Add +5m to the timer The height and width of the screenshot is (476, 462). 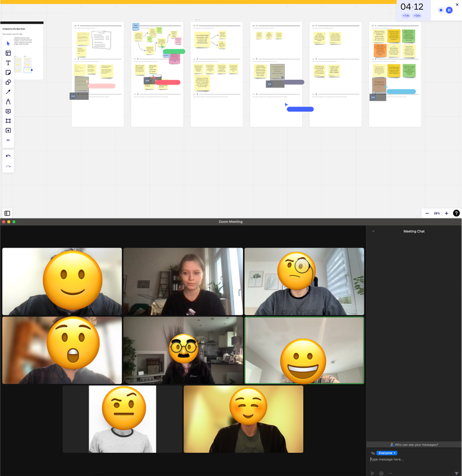click(417, 15)
